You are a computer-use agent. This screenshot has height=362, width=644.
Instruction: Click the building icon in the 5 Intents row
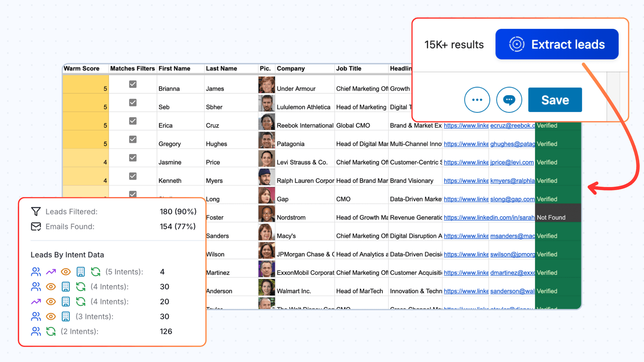80,272
